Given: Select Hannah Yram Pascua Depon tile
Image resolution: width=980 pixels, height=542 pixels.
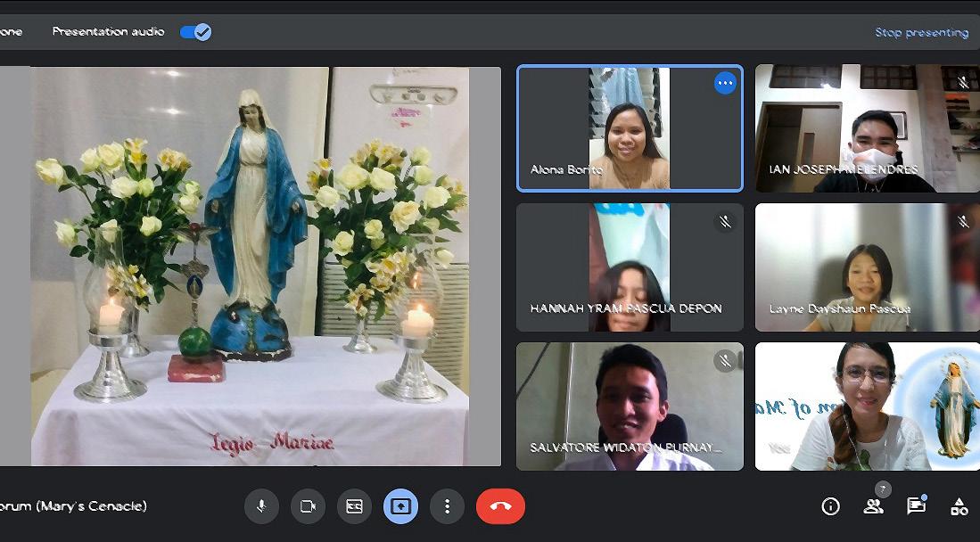Looking at the screenshot, I should point(630,267).
